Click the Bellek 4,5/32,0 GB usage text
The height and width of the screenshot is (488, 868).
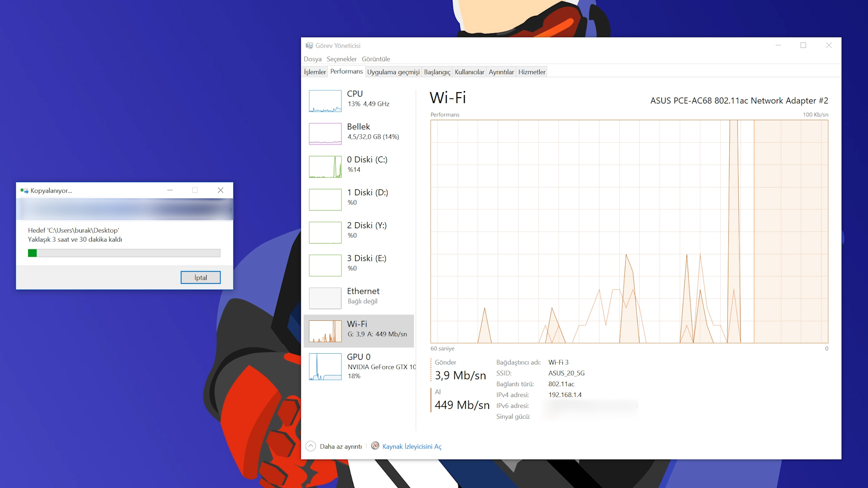(x=373, y=137)
